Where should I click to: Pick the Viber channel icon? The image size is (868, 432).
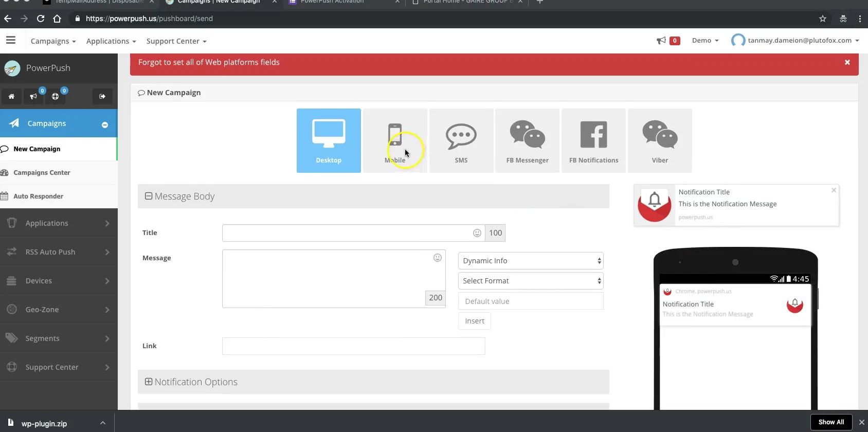pos(660,140)
